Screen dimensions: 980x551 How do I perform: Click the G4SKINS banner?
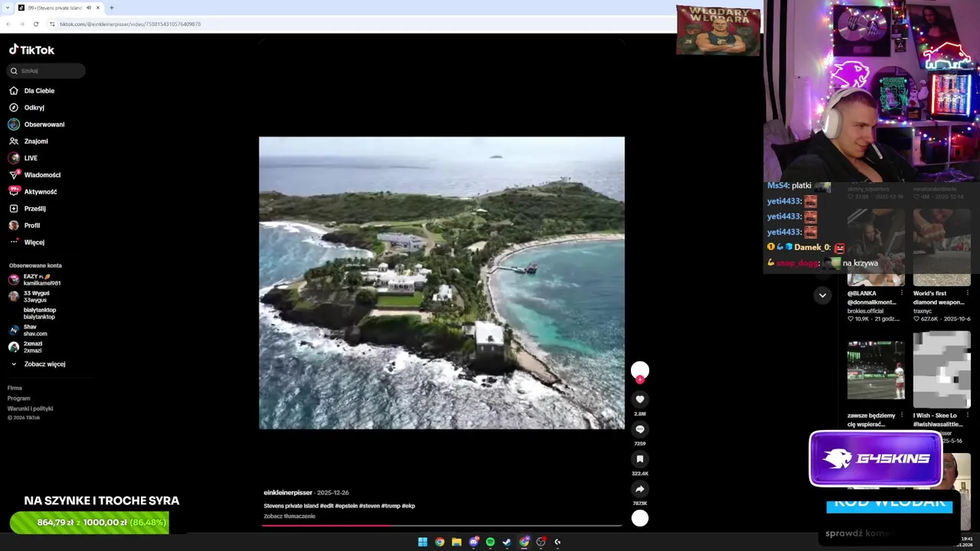(876, 458)
